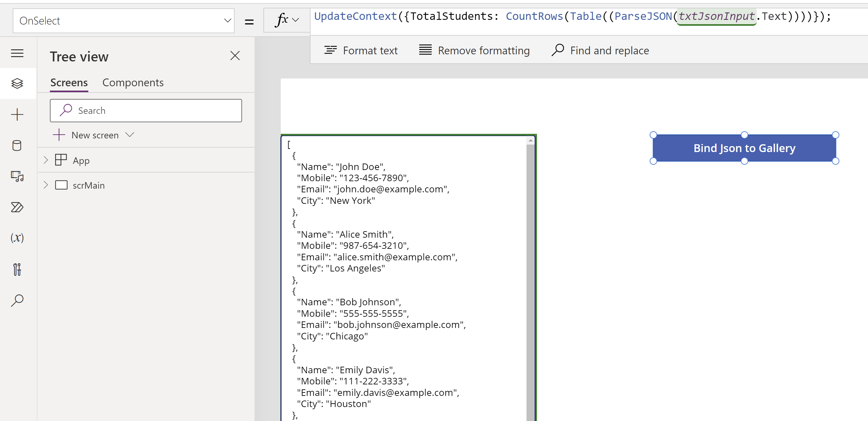The width and height of the screenshot is (868, 421).
Task: Close the Tree view panel
Action: pos(235,56)
